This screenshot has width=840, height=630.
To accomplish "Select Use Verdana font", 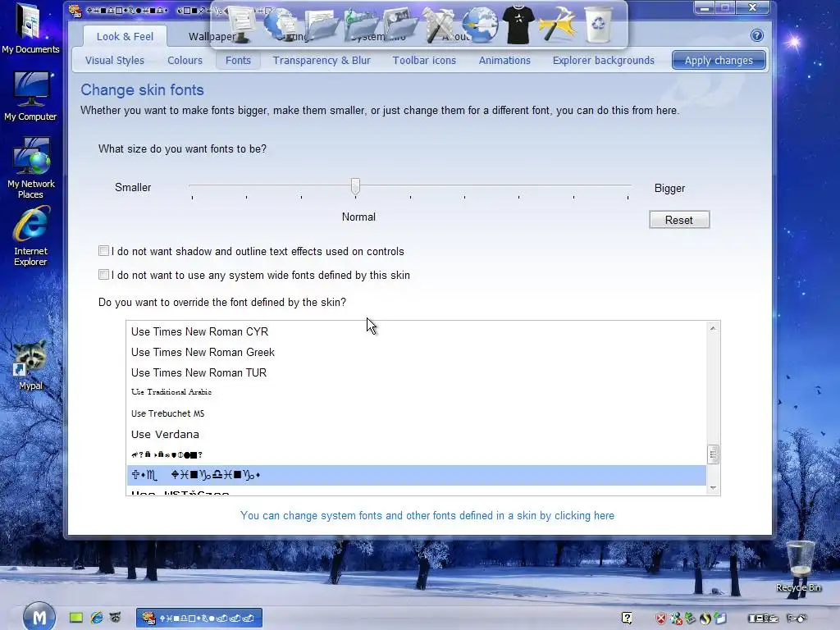I will tap(416, 434).
